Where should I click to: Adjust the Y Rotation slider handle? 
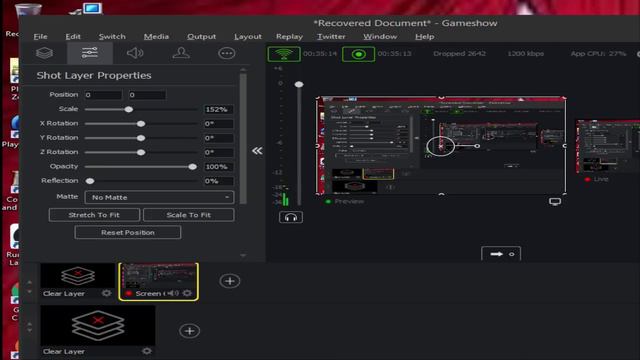pos(141,138)
